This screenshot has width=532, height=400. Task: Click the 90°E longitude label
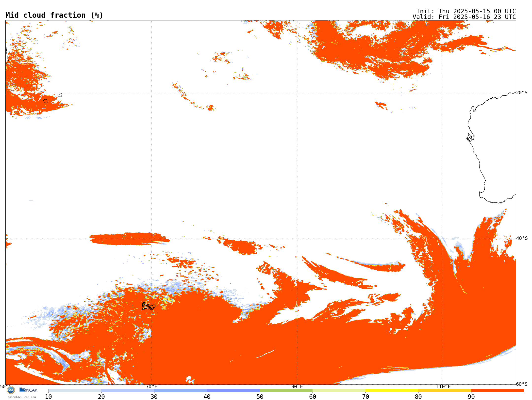pos(297,387)
